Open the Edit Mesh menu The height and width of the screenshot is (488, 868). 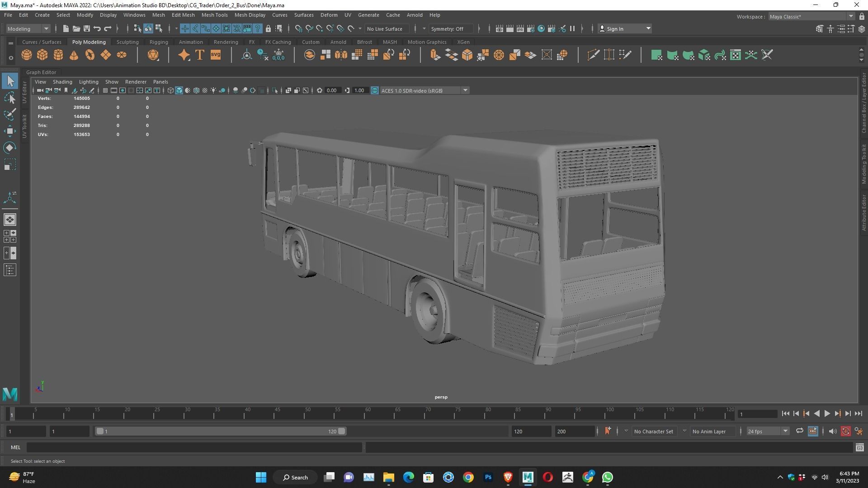183,15
